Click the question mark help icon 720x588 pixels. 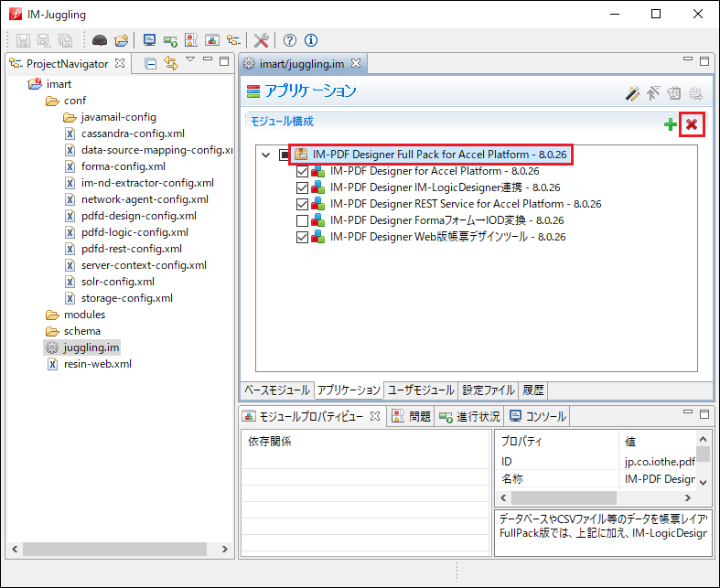(290, 40)
